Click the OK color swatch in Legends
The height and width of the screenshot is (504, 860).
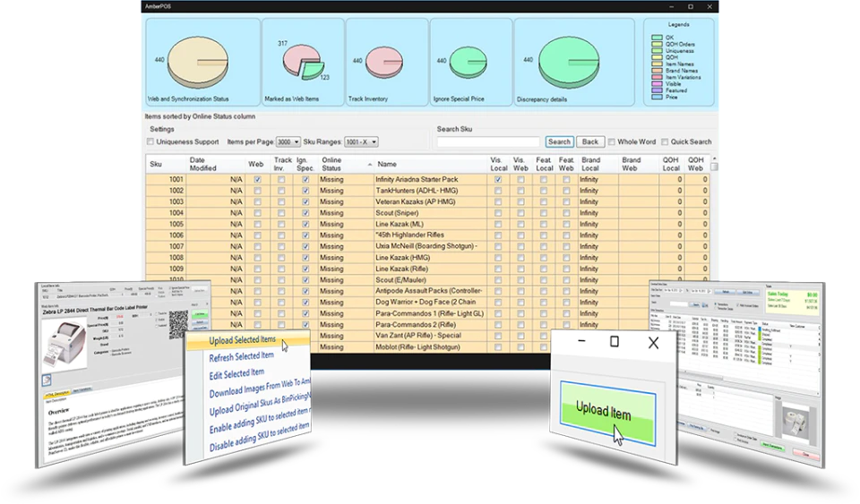(657, 38)
